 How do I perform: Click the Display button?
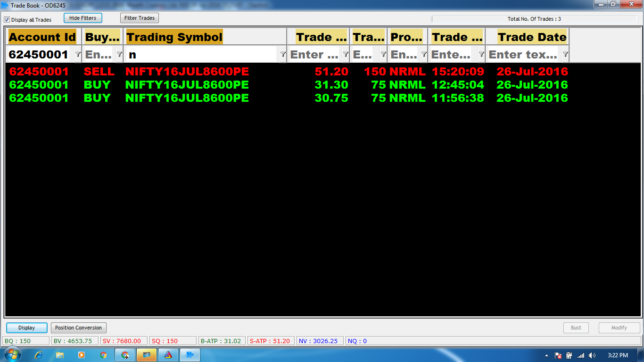tap(27, 328)
